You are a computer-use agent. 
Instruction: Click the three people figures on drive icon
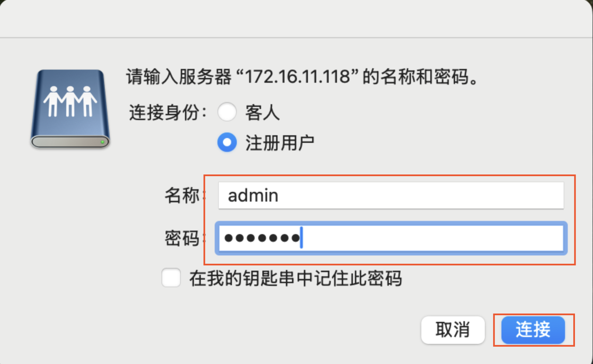tap(70, 101)
